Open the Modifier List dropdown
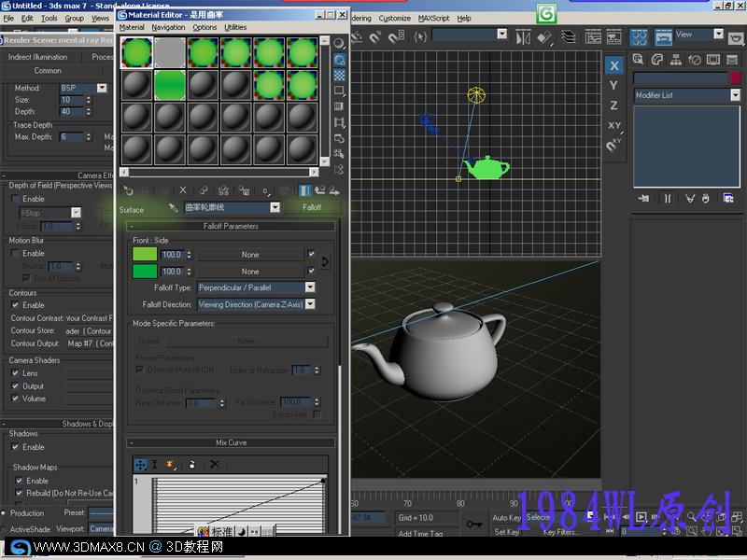This screenshot has width=747, height=560. pyautogui.click(x=735, y=95)
